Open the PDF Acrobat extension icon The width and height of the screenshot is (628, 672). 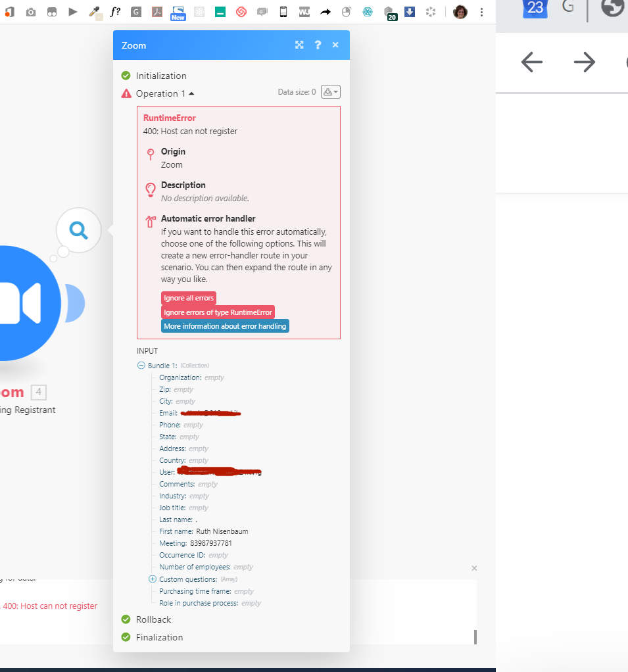(x=157, y=12)
